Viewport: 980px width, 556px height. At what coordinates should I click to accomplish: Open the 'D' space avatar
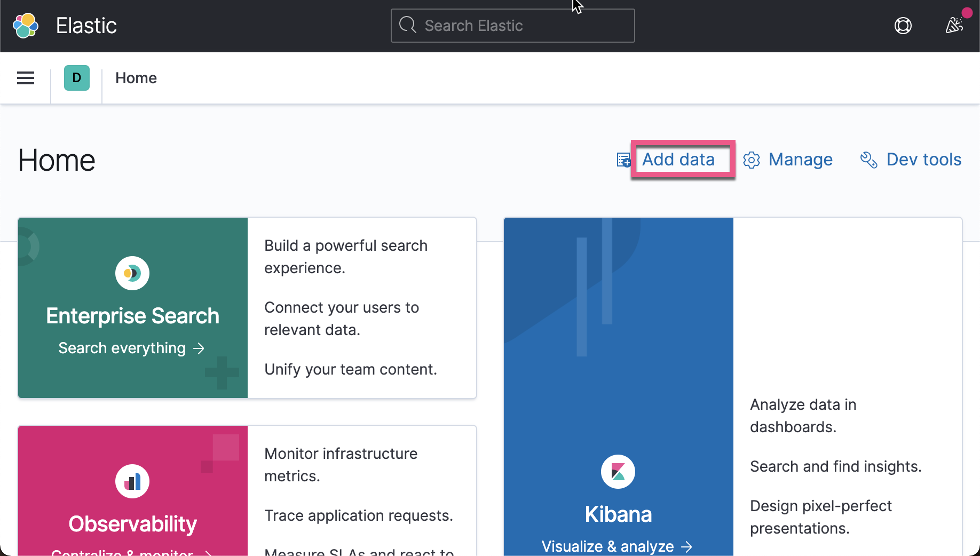pos(76,78)
